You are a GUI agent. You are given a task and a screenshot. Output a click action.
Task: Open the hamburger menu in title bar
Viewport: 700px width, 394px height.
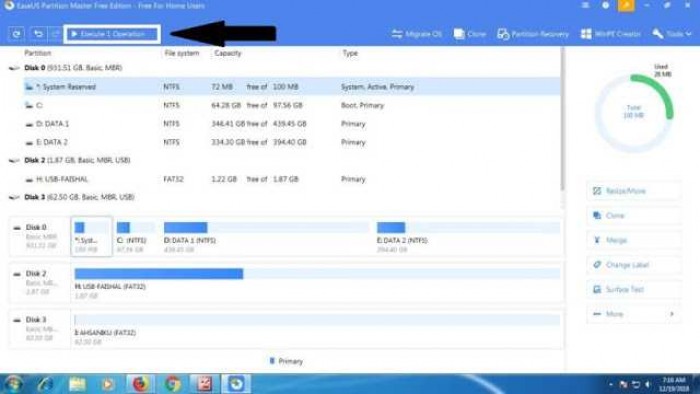[x=585, y=5]
